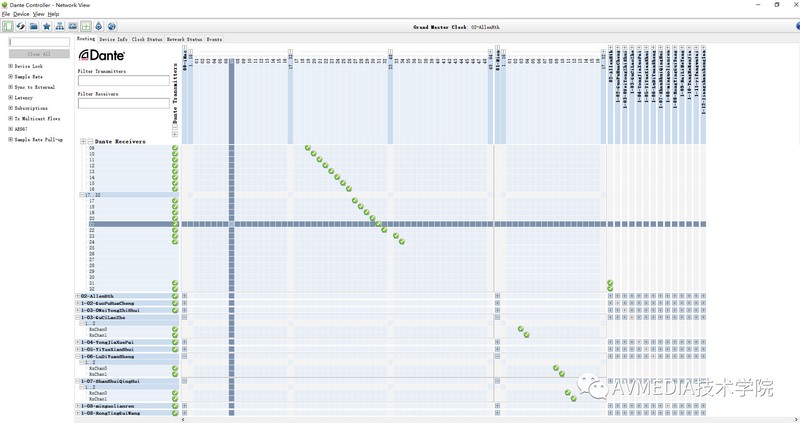Screen dimensions: 800x423
Task: Open the Device menu
Action: (21, 14)
